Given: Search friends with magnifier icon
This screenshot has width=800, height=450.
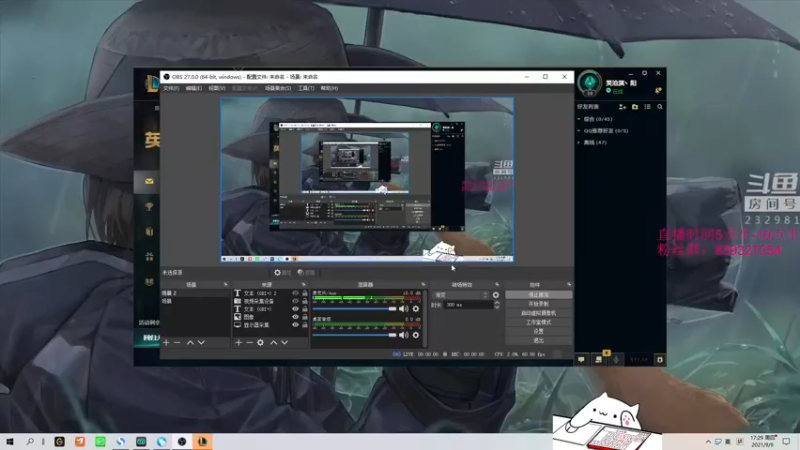Looking at the screenshot, I should [x=660, y=107].
